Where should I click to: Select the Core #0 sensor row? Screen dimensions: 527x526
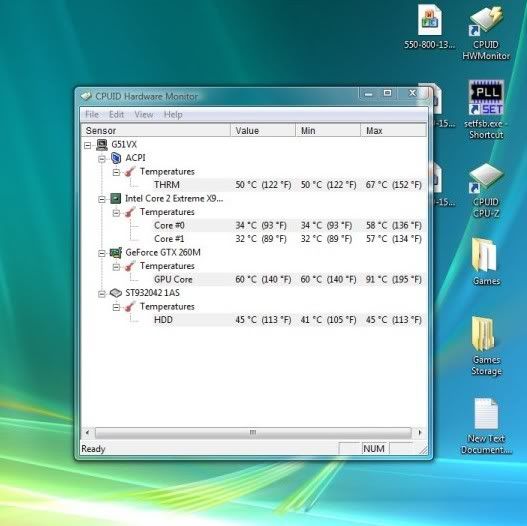coord(288,226)
